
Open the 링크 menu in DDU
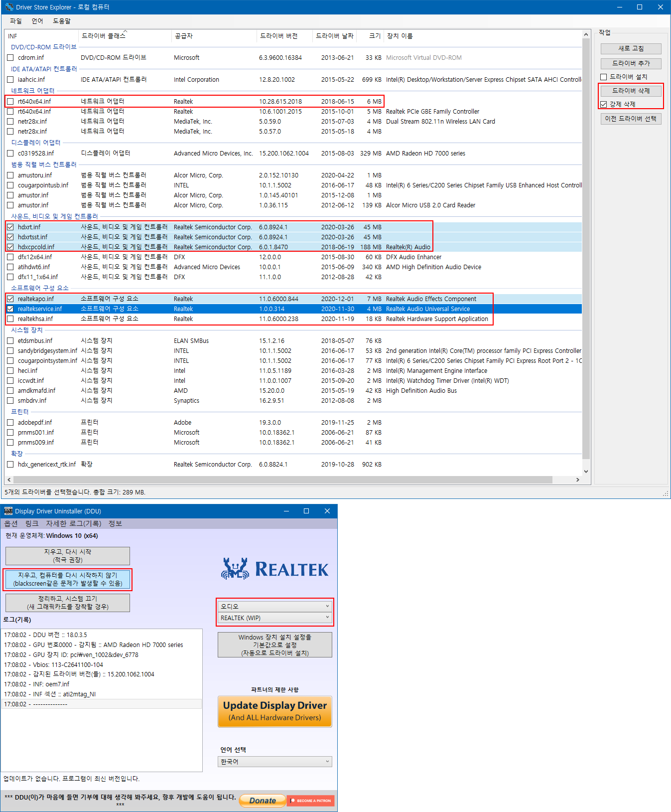coord(32,523)
